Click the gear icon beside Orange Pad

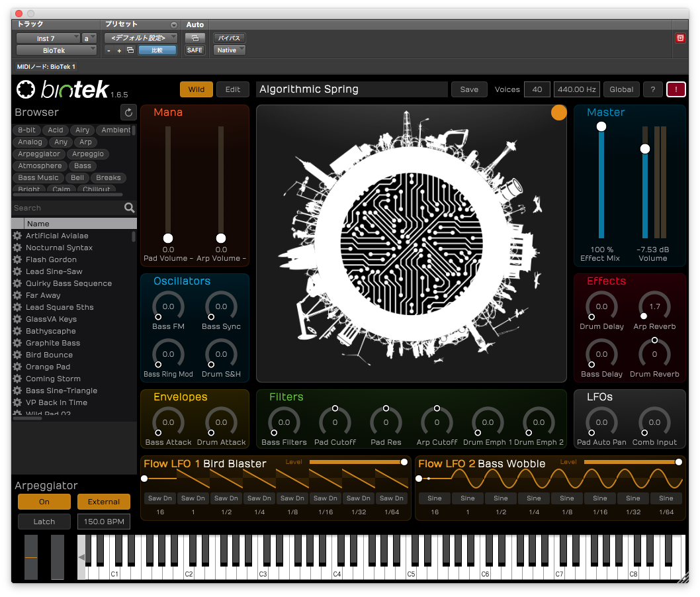point(17,367)
